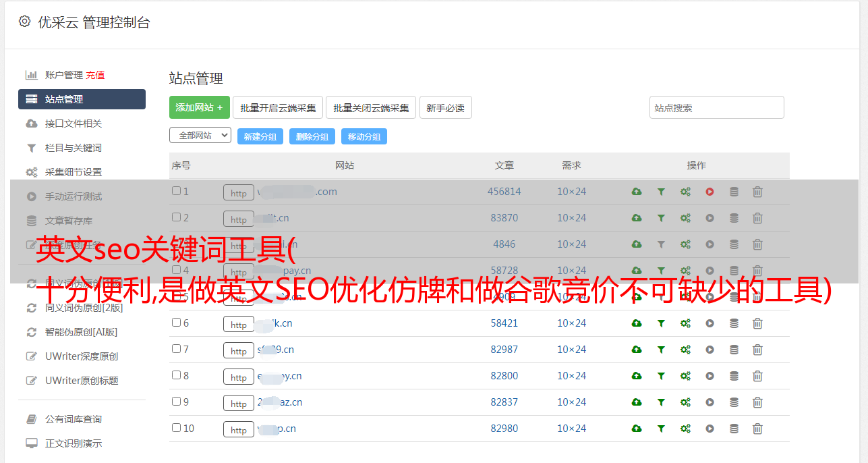Open the cog settings icon in row 1
The width and height of the screenshot is (868, 463).
point(685,192)
